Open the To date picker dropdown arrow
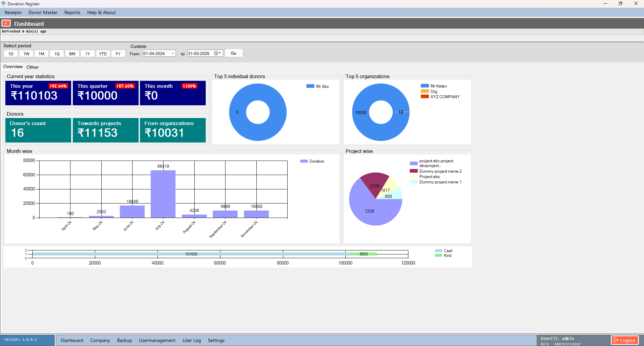The image size is (644, 346). pyautogui.click(x=220, y=53)
